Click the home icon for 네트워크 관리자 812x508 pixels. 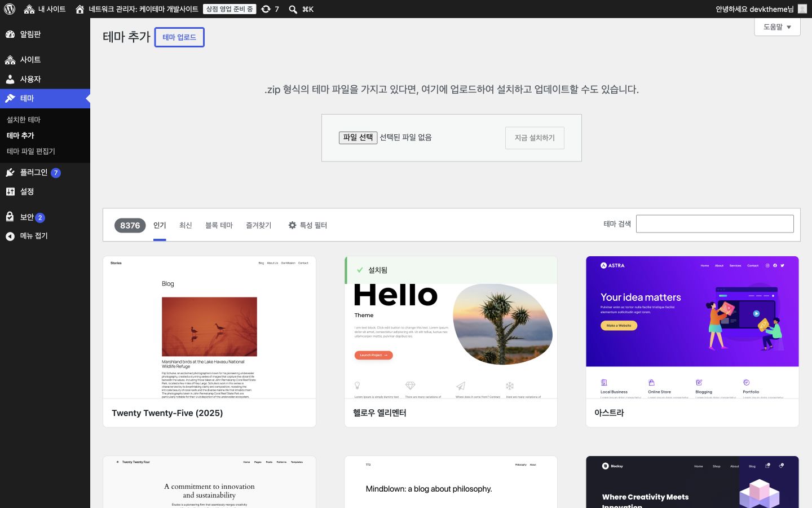coord(80,9)
